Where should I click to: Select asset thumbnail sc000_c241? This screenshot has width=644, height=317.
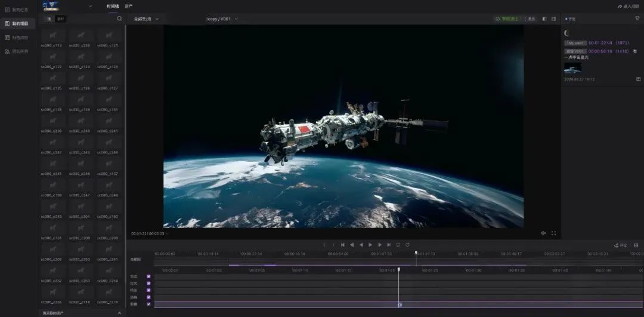click(108, 121)
